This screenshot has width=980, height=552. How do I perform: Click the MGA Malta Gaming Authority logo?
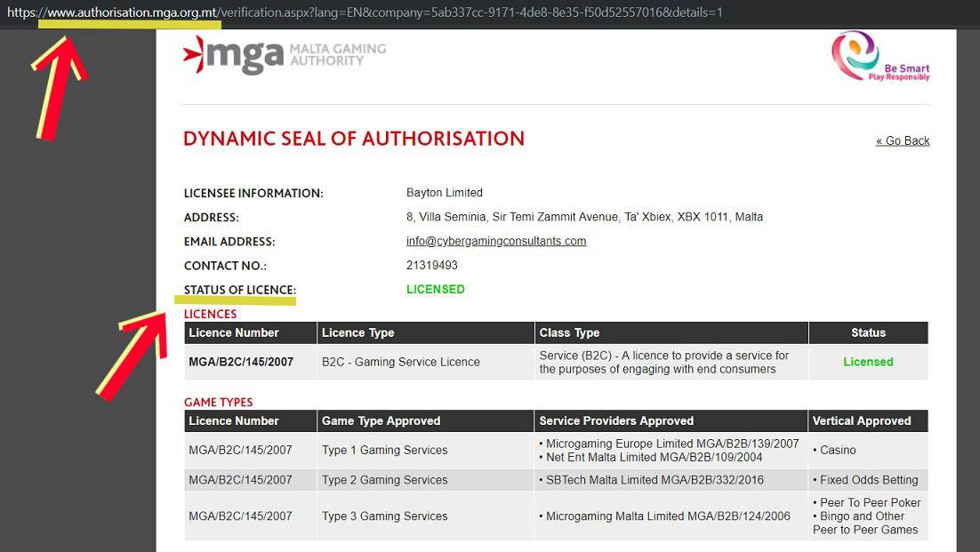pyautogui.click(x=285, y=55)
